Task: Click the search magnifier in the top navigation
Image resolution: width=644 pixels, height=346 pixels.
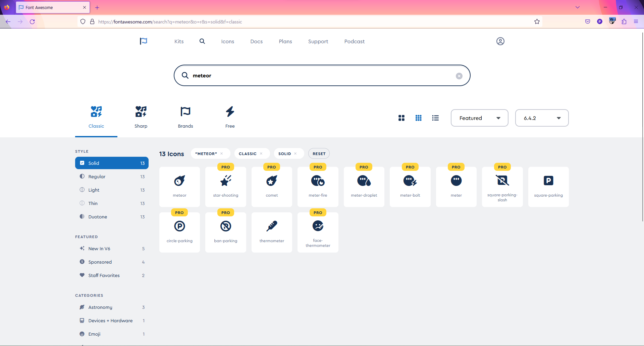Action: 202,41
